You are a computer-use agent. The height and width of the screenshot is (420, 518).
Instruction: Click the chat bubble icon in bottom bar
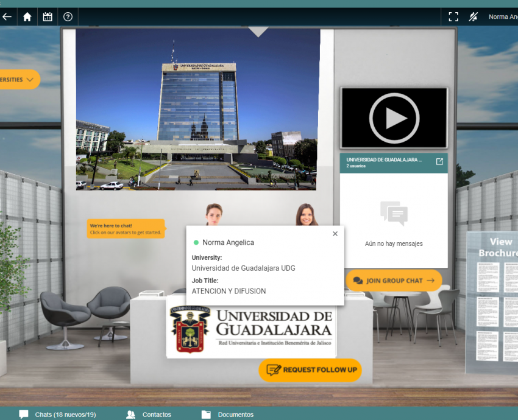(x=24, y=415)
